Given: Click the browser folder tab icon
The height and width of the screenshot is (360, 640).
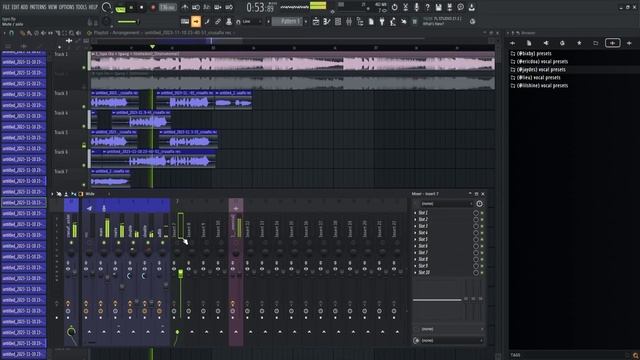Looking at the screenshot, I should (596, 43).
